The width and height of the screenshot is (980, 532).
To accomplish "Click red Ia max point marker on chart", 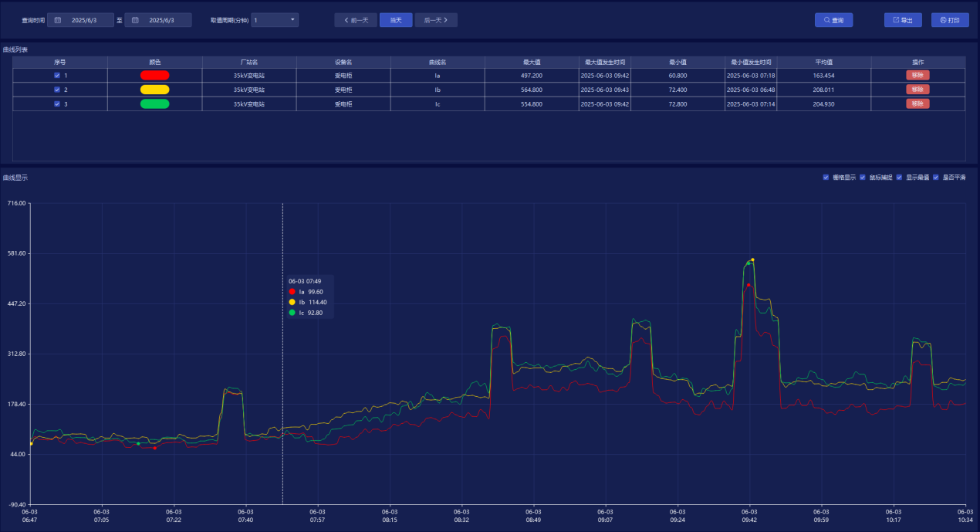I will pos(748,285).
